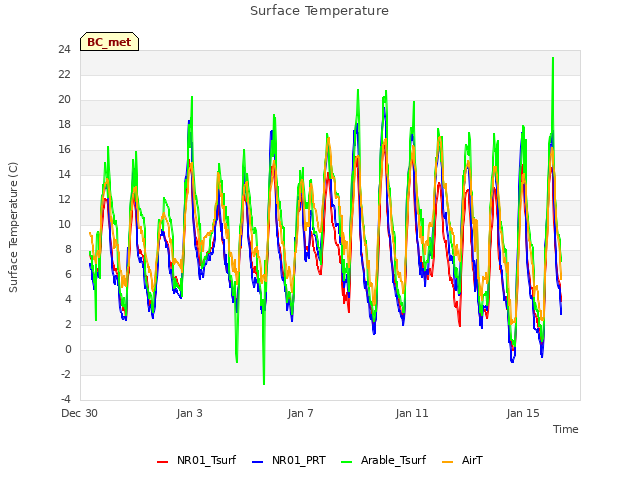The height and width of the screenshot is (480, 640).
Task: Click the Time x-axis title
Action: 566,429
